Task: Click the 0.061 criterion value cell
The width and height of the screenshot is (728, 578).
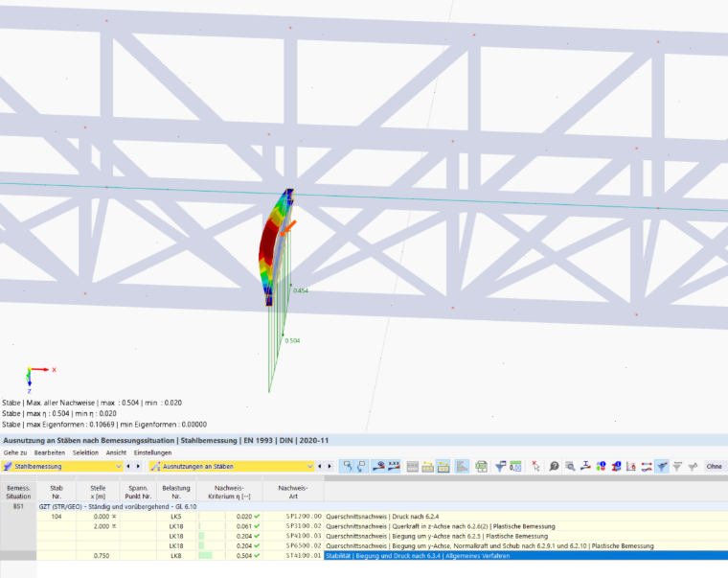Action: pyautogui.click(x=229, y=526)
